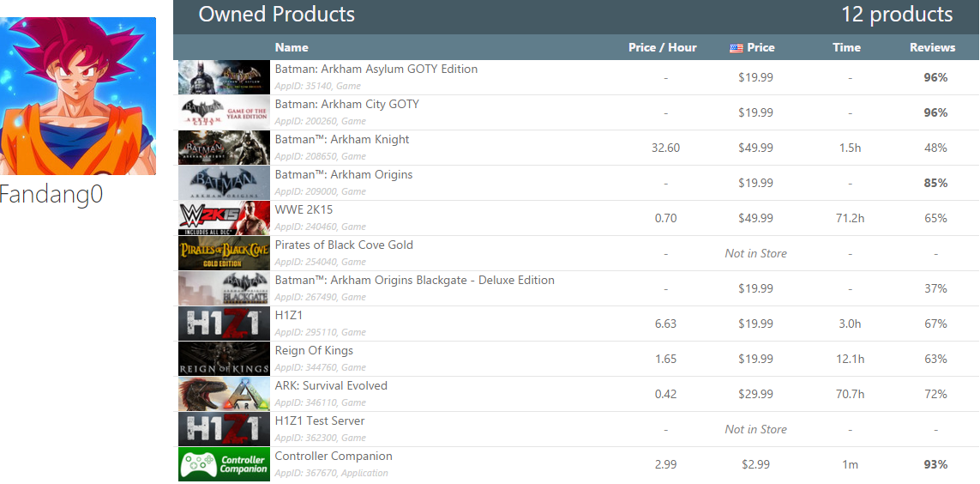Image resolution: width=980 pixels, height=484 pixels.
Task: Open the Batman: Arkham City GOTY link
Action: (x=347, y=105)
